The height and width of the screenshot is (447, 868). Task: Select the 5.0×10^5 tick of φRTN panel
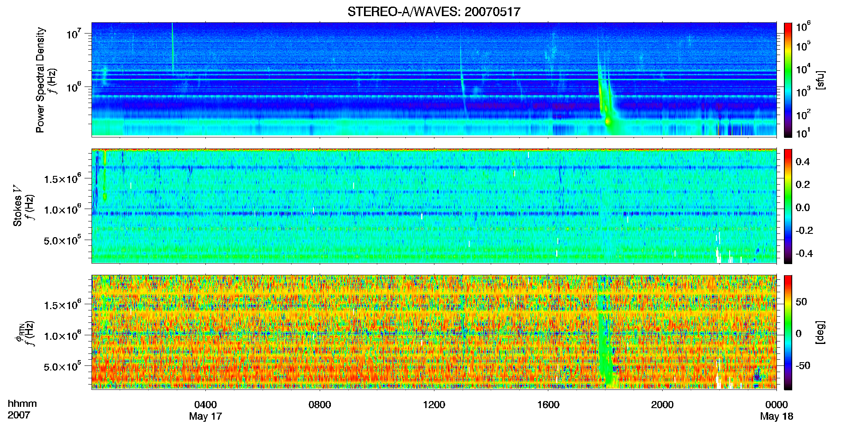coord(63,366)
